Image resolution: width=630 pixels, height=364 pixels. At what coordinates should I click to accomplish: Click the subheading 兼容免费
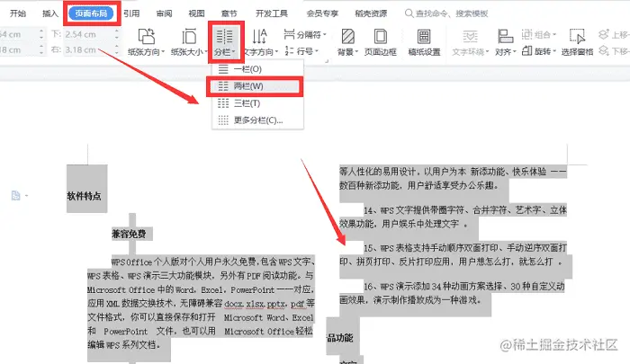(129, 234)
